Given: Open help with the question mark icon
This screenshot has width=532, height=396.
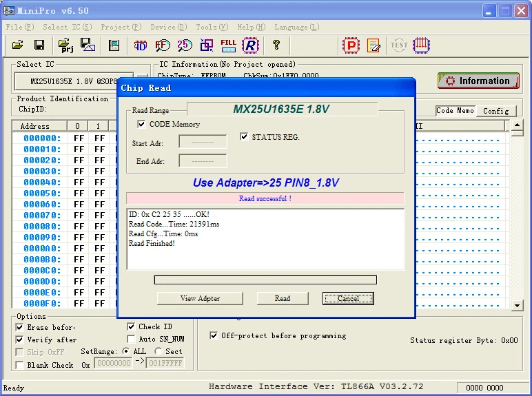Looking at the screenshot, I should 276,45.
